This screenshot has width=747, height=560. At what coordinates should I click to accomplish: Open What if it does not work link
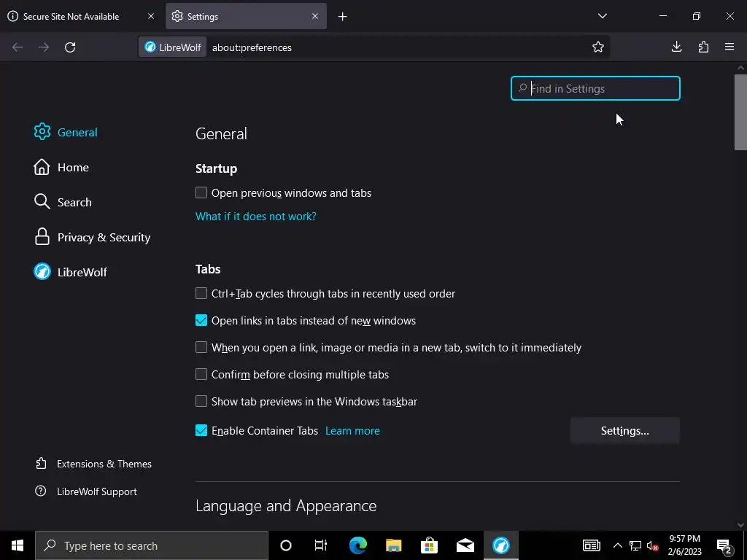point(256,216)
